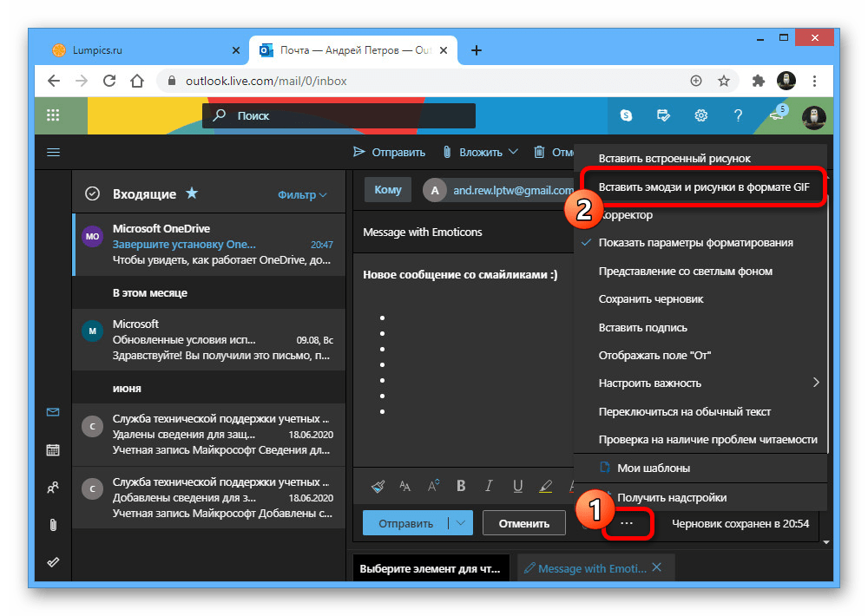Viewport: 868px width, 616px height.
Task: Click the Отменить button
Action: point(523,523)
